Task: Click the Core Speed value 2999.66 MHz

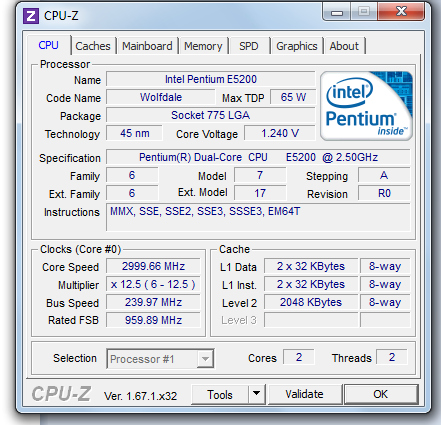Action: point(153,266)
